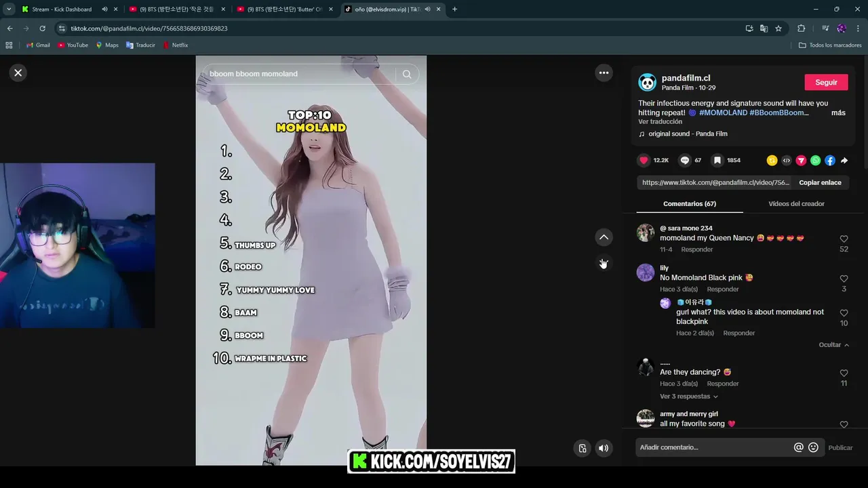Expand 'Ver 3 respuestas' under Are they dancing

click(688, 396)
